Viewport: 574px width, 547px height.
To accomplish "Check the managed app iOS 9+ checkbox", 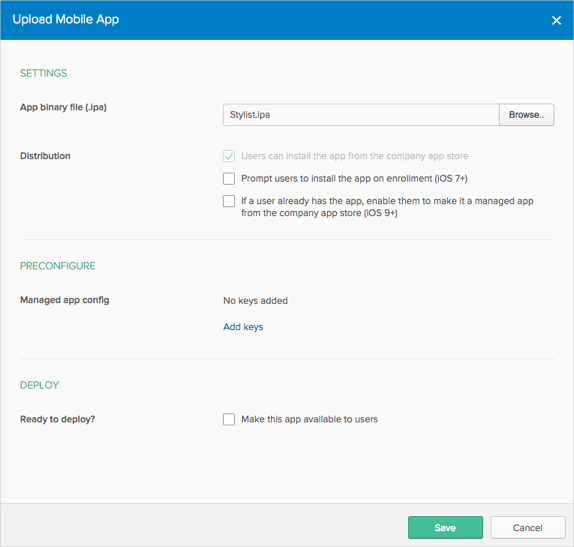I will pyautogui.click(x=229, y=201).
